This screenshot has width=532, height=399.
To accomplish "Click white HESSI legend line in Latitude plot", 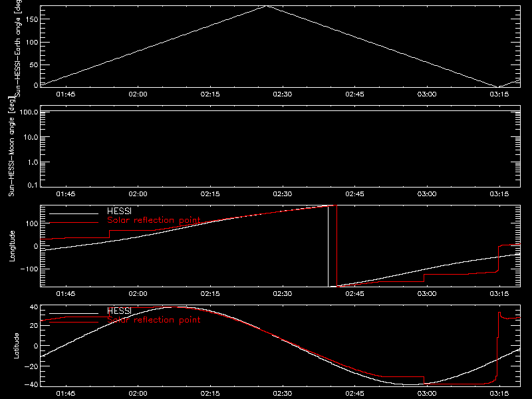I will click(74, 313).
